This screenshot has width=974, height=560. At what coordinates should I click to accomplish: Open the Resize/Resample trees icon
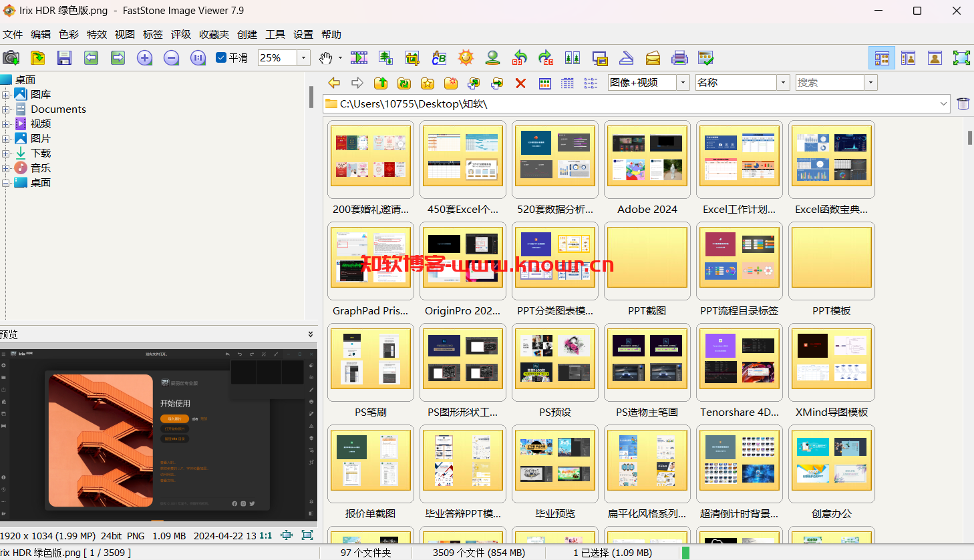tap(385, 58)
